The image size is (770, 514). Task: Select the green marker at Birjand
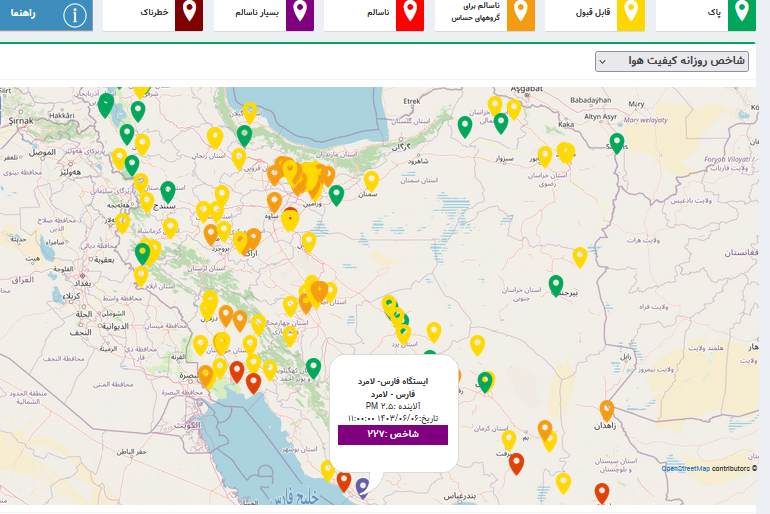coord(556,285)
